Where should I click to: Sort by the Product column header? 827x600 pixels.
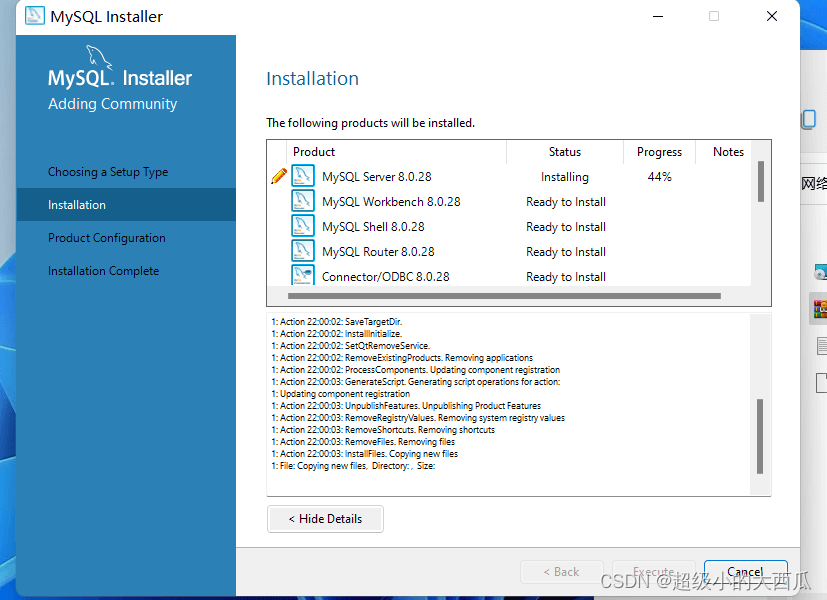coord(396,152)
